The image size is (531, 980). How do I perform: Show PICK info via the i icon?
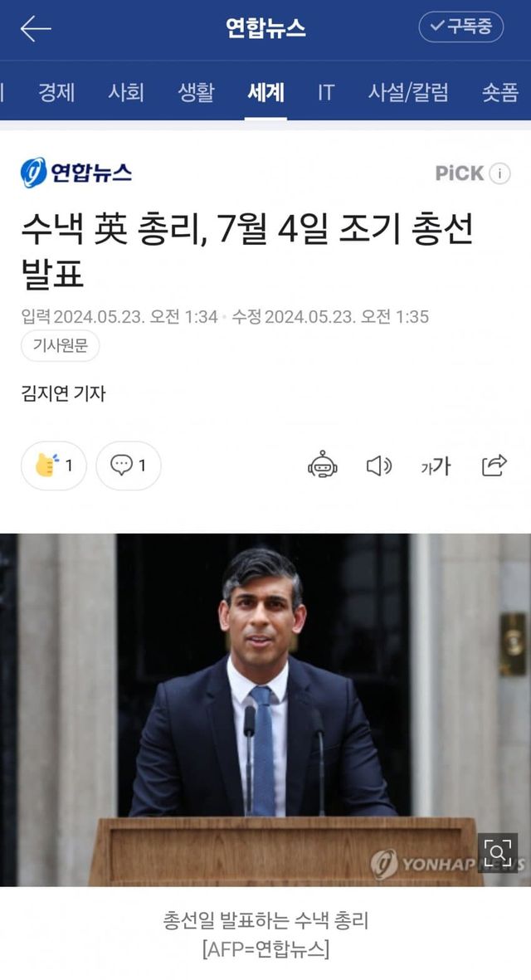pyautogui.click(x=499, y=173)
